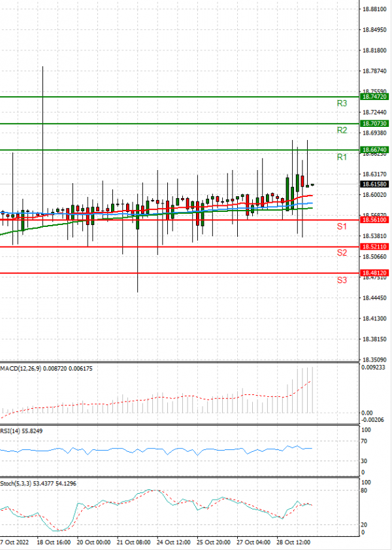This screenshot has width=392, height=550.
Task: Click the 0.009233 MACD scale value
Action: tap(373, 368)
